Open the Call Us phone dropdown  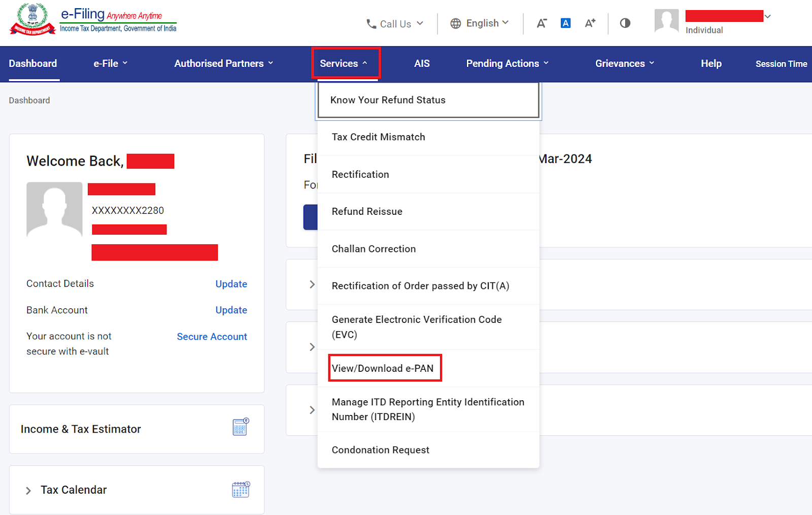pyautogui.click(x=395, y=24)
